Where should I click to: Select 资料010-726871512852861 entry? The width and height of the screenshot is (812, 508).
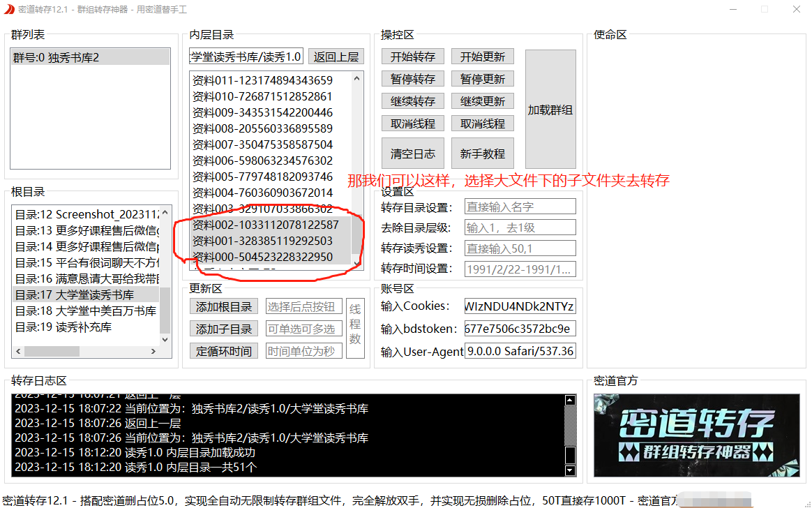tap(271, 96)
